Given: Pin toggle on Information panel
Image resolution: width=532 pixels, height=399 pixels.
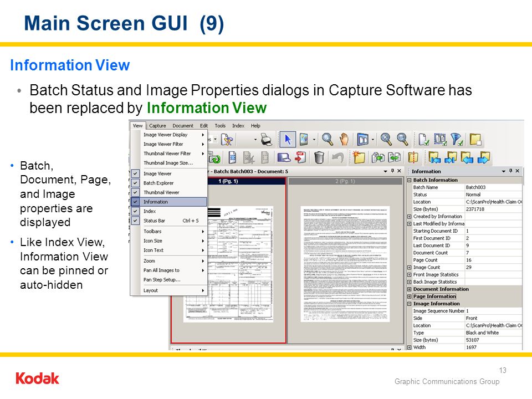Looking at the screenshot, I should click(x=510, y=171).
